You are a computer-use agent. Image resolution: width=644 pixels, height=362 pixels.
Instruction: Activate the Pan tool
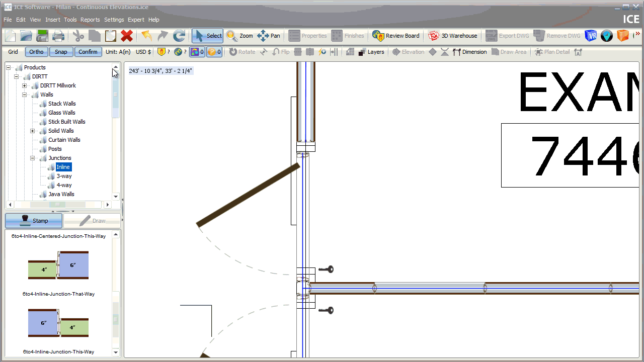pos(269,36)
